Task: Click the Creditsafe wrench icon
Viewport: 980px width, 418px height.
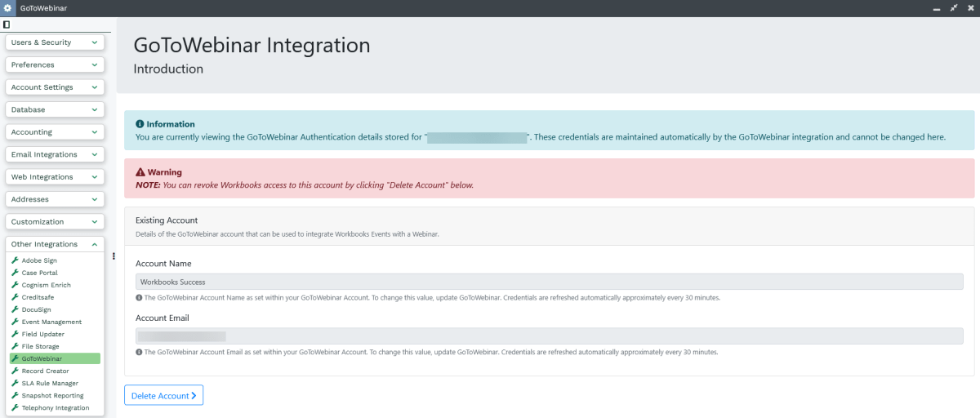Action: pyautogui.click(x=15, y=297)
